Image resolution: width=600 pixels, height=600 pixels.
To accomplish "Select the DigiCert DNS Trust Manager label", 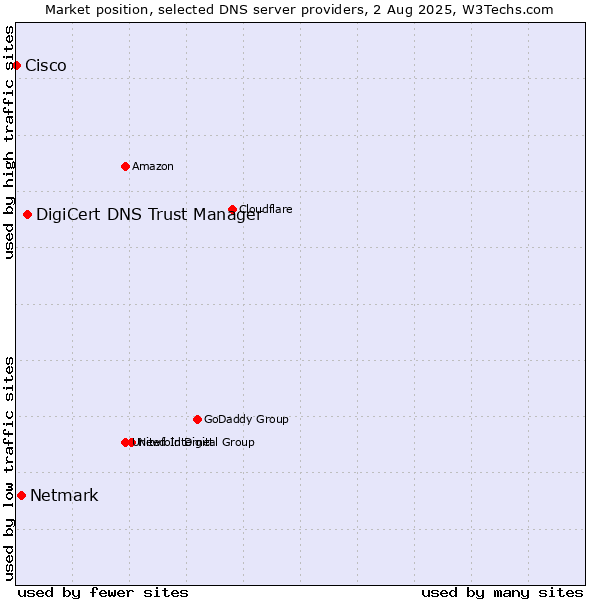I will [x=149, y=214].
